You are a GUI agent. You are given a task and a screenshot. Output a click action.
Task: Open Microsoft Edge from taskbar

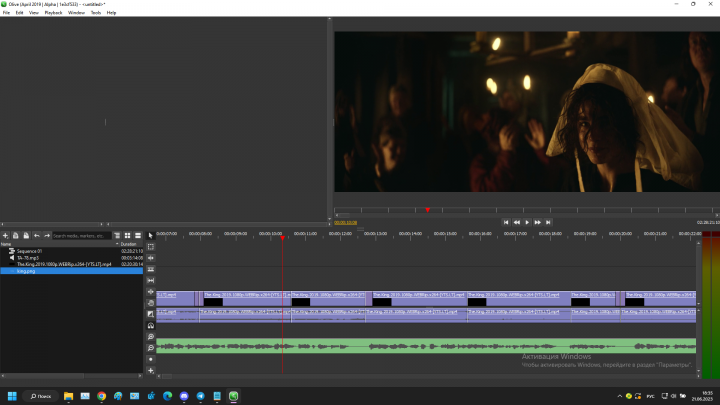pyautogui.click(x=168, y=396)
